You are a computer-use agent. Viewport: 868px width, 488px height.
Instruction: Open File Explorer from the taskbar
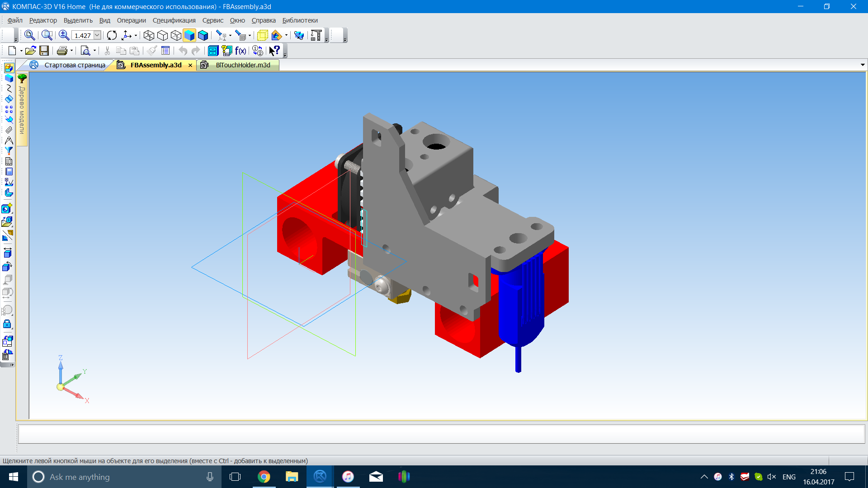pos(292,477)
